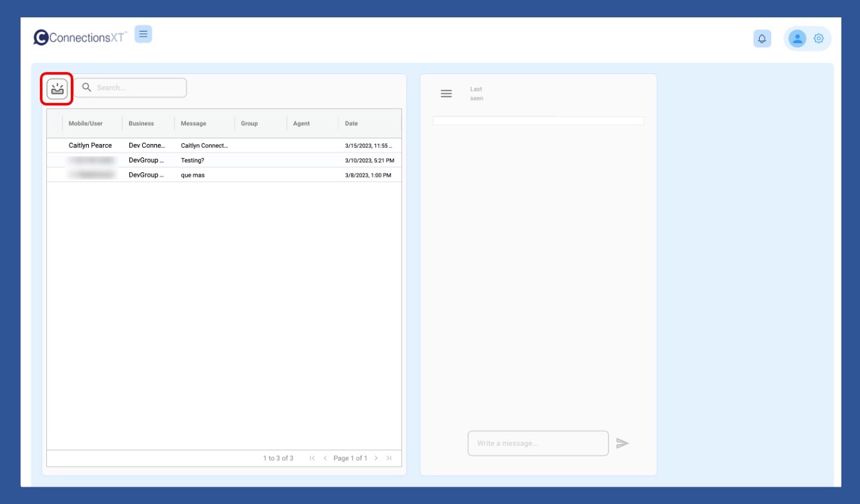Click the Business column header
The width and height of the screenshot is (860, 504).
click(142, 123)
